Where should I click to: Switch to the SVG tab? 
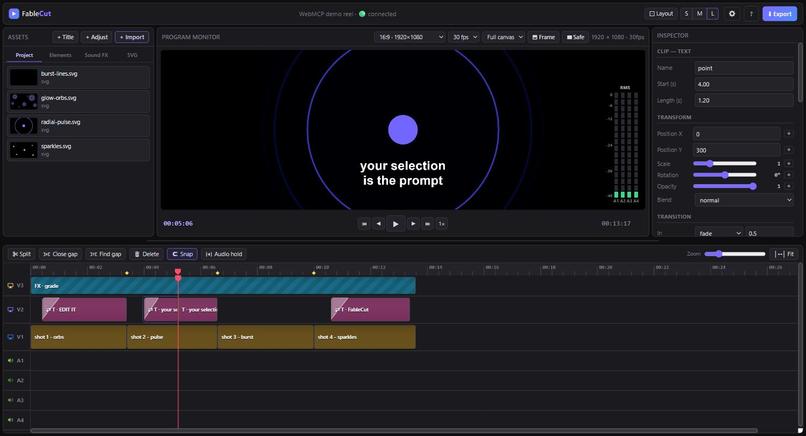pyautogui.click(x=132, y=55)
